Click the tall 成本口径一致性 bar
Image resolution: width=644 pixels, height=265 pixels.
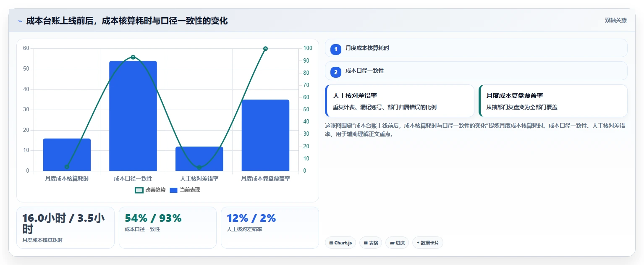point(133,116)
